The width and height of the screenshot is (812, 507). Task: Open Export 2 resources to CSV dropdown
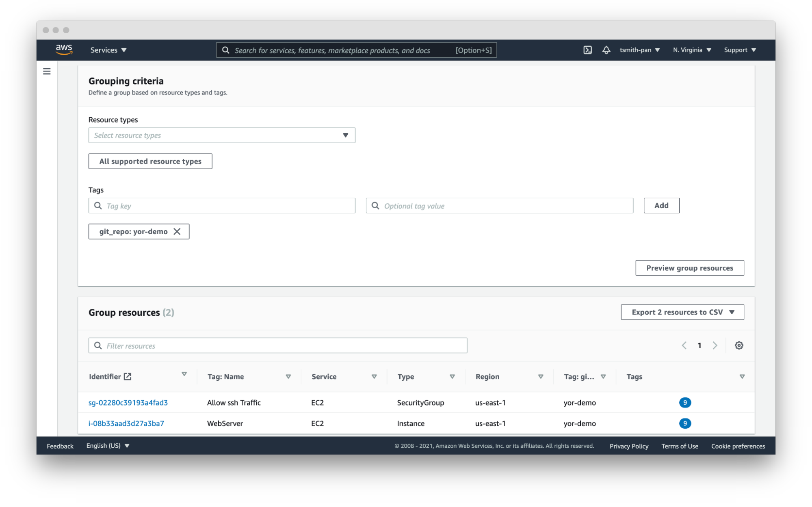(682, 312)
